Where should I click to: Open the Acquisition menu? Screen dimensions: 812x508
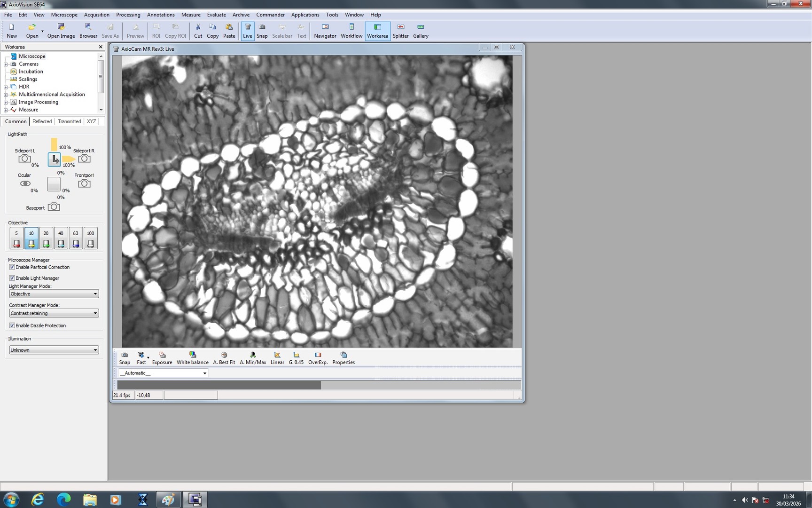(96, 15)
